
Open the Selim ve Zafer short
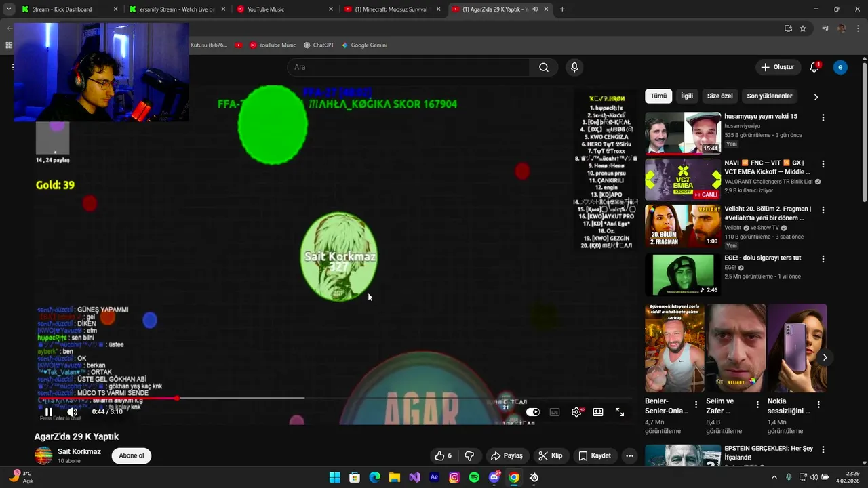point(736,348)
